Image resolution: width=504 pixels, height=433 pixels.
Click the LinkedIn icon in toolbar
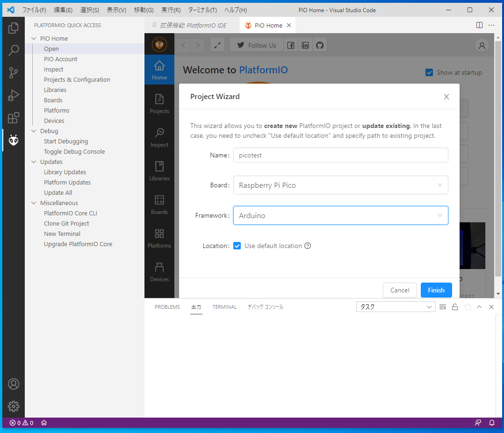(x=305, y=45)
